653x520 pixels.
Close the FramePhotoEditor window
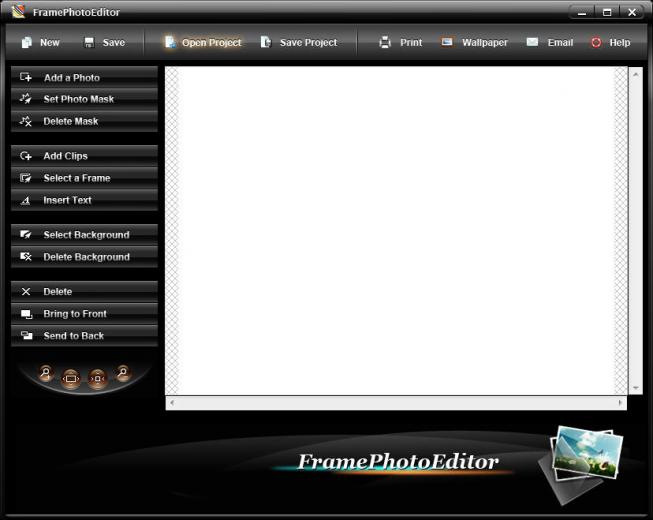click(632, 12)
